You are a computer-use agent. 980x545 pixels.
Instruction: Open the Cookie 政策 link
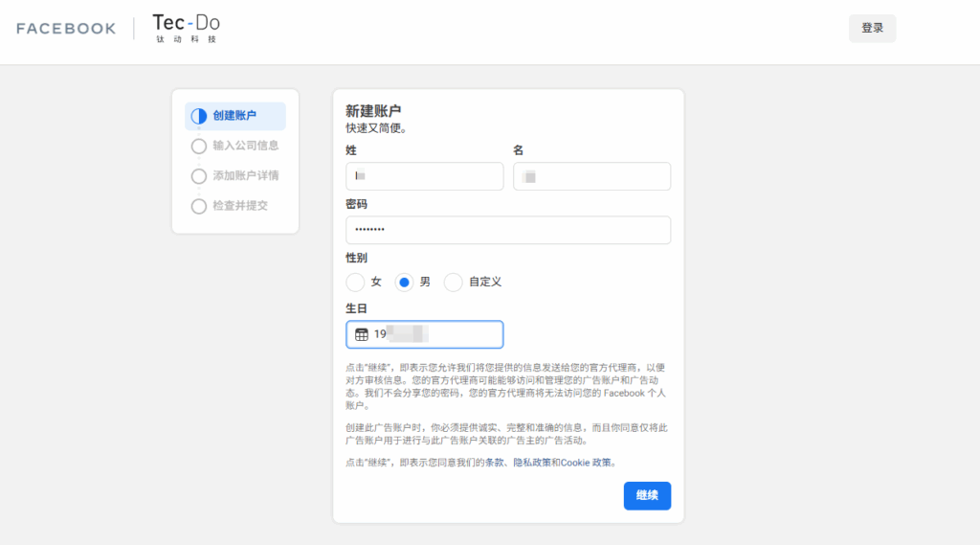point(585,463)
